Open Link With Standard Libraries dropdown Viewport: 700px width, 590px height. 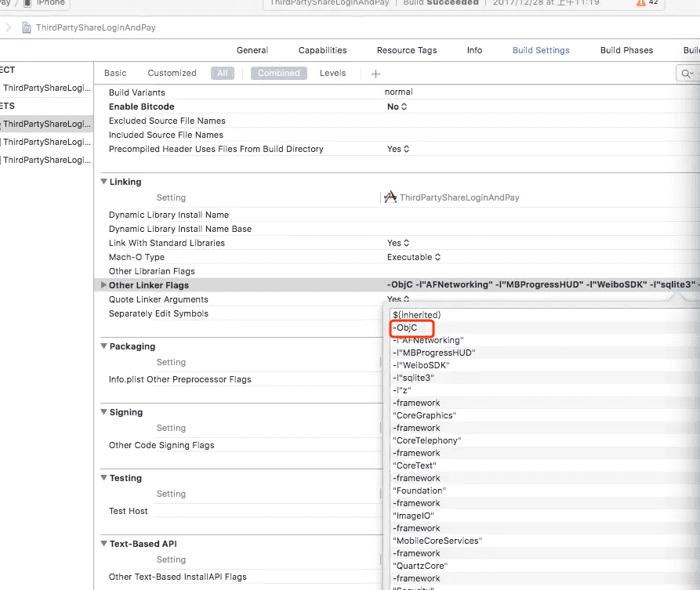click(397, 243)
